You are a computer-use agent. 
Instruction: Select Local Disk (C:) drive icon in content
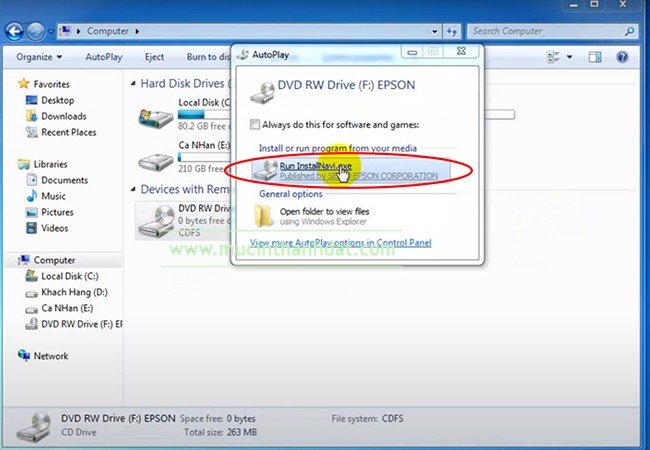155,118
